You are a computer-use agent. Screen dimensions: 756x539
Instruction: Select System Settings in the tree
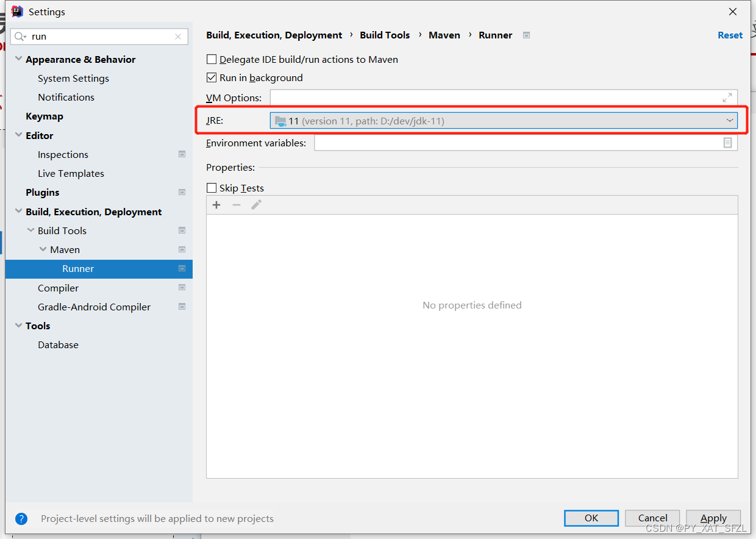[73, 78]
